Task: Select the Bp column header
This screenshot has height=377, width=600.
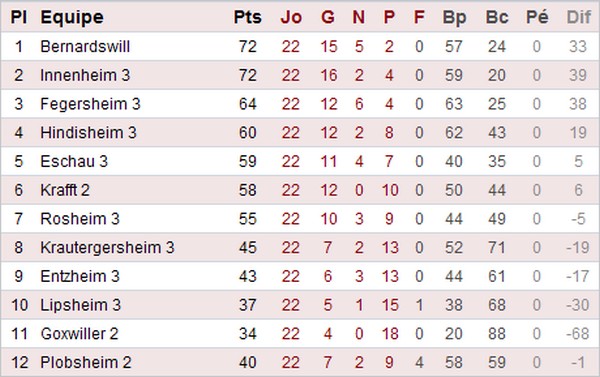Action: [454, 18]
